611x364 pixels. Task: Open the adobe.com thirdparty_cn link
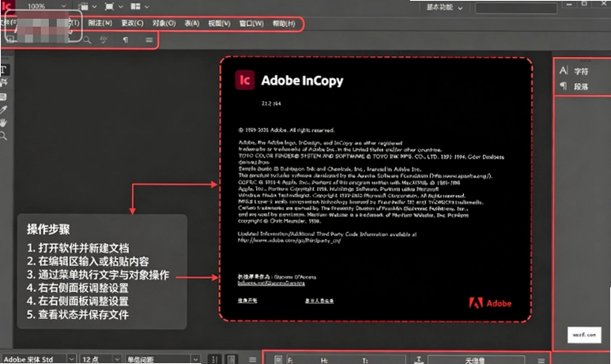click(289, 241)
